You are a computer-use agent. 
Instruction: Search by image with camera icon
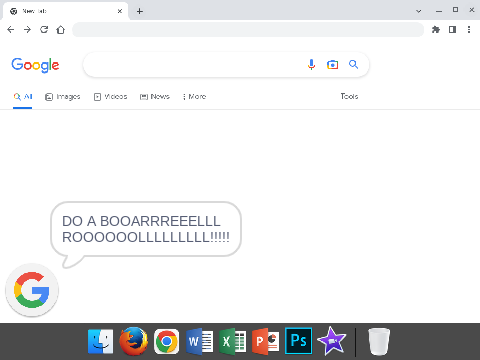332,64
